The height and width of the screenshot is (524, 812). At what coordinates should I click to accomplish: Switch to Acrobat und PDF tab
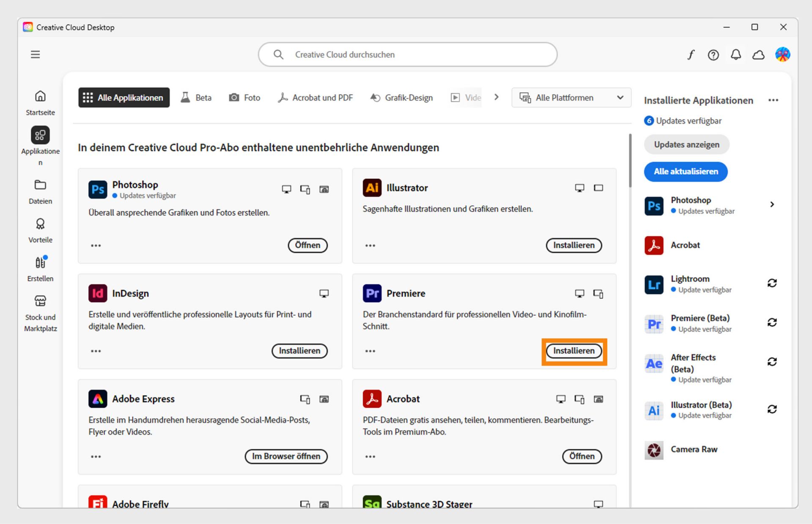[315, 98]
